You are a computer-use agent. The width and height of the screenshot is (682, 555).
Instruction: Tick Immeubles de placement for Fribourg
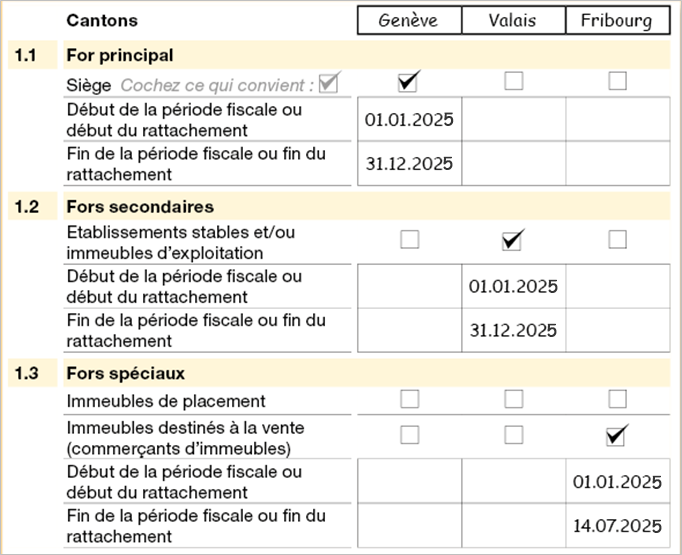click(x=617, y=399)
